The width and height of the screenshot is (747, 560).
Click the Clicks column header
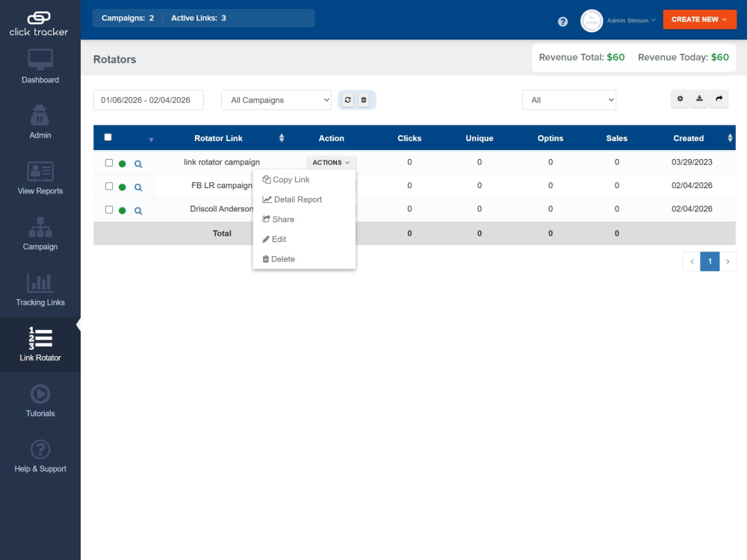click(x=409, y=138)
